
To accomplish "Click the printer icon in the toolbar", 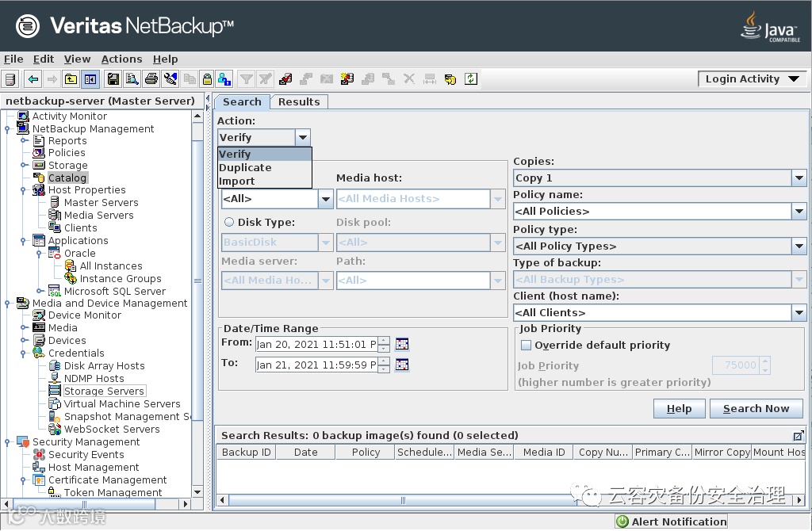I will (151, 79).
